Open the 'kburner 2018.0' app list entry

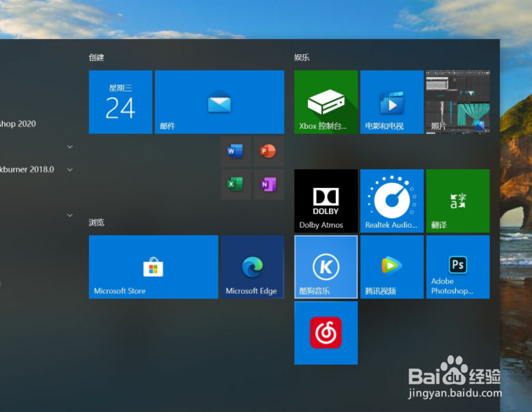[x=27, y=169]
